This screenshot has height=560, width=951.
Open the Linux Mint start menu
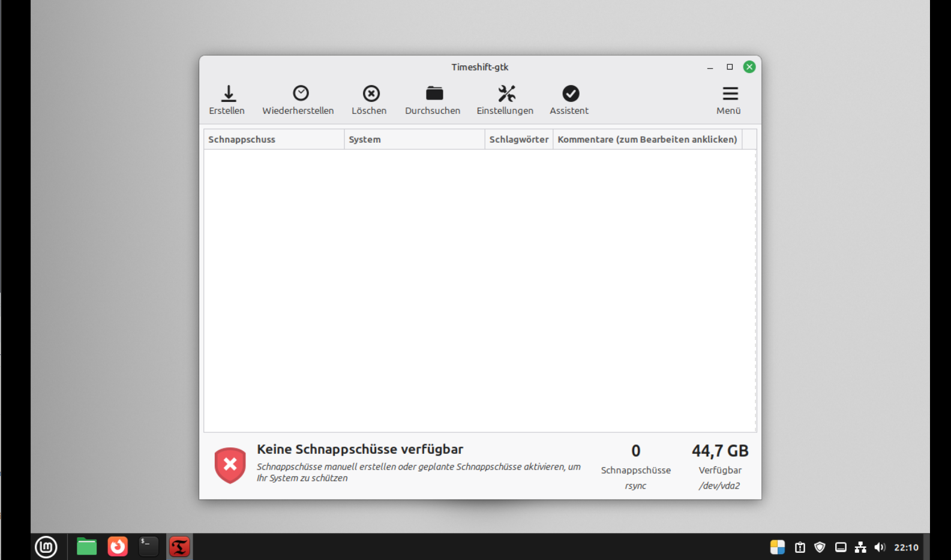46,547
